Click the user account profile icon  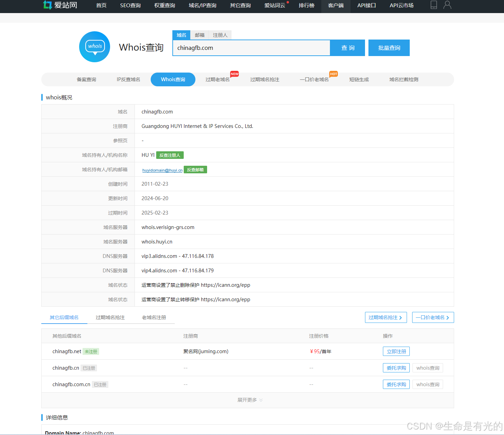(447, 5)
